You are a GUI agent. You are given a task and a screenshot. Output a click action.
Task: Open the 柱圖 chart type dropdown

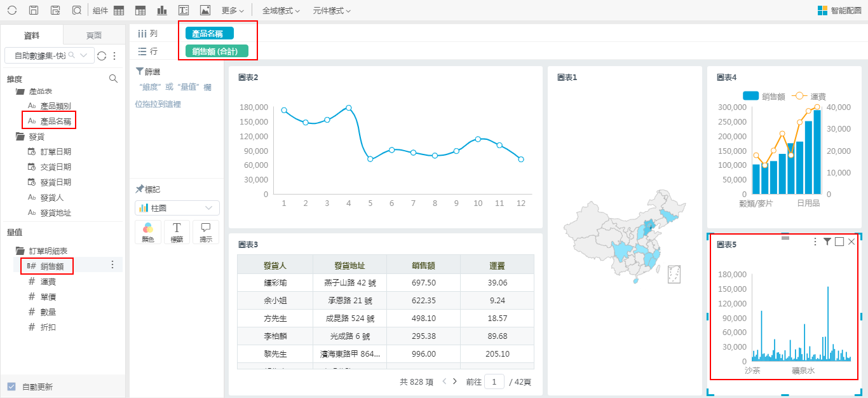click(x=177, y=208)
